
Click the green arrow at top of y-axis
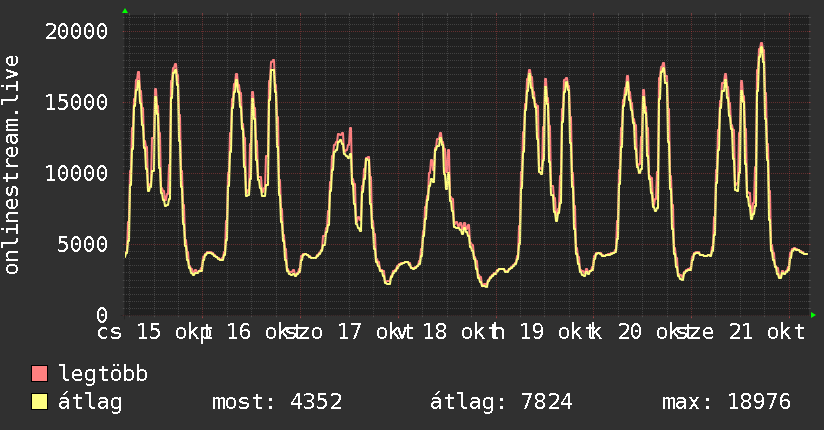[125, 11]
